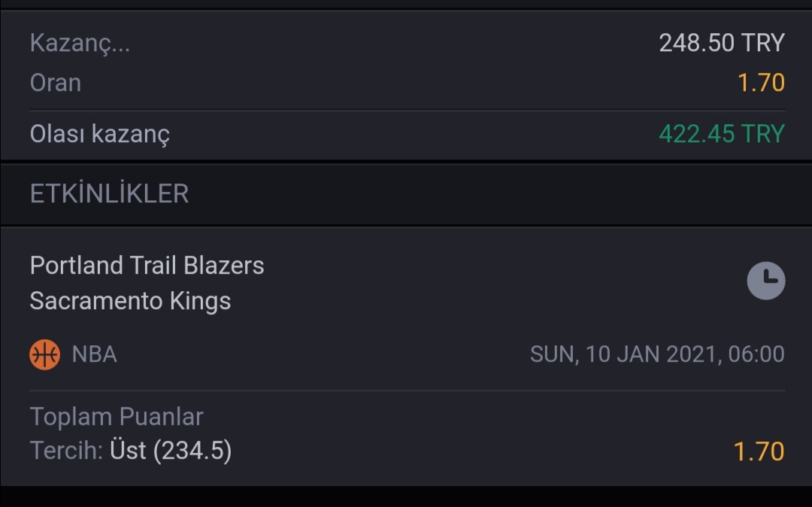Open the Portland Trail Blazers team name
This screenshot has width=812, height=507.
click(147, 265)
